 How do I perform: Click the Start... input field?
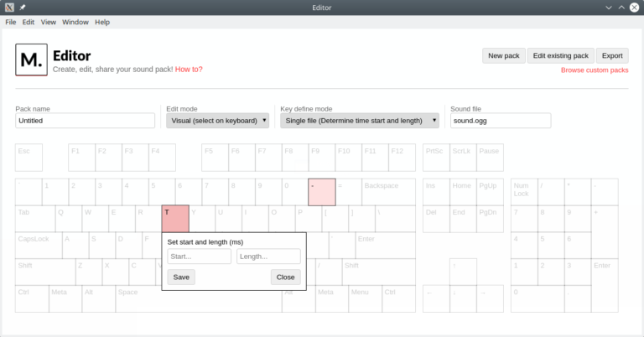pos(199,257)
